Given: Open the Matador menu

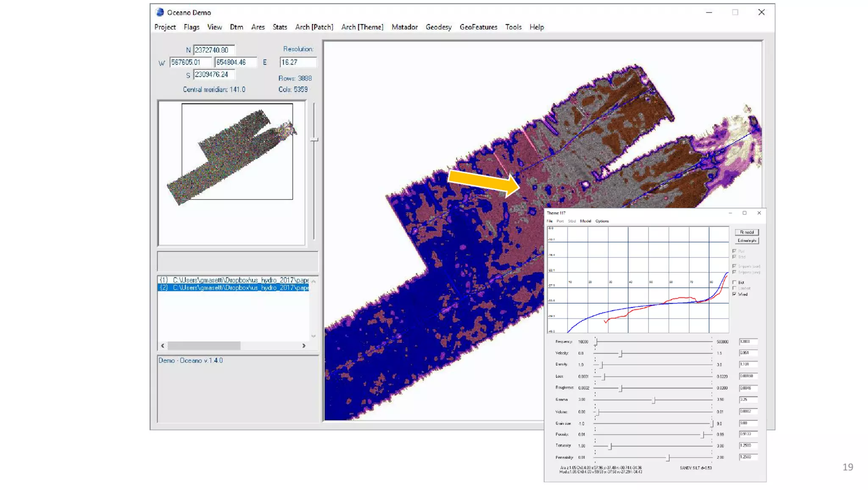Looking at the screenshot, I should coord(404,27).
